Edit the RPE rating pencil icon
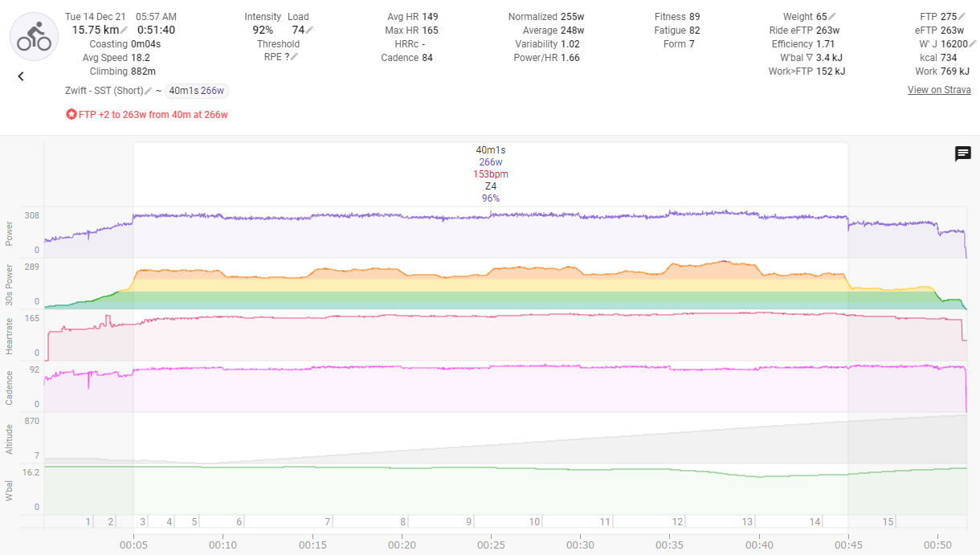The image size is (980, 555). click(295, 57)
